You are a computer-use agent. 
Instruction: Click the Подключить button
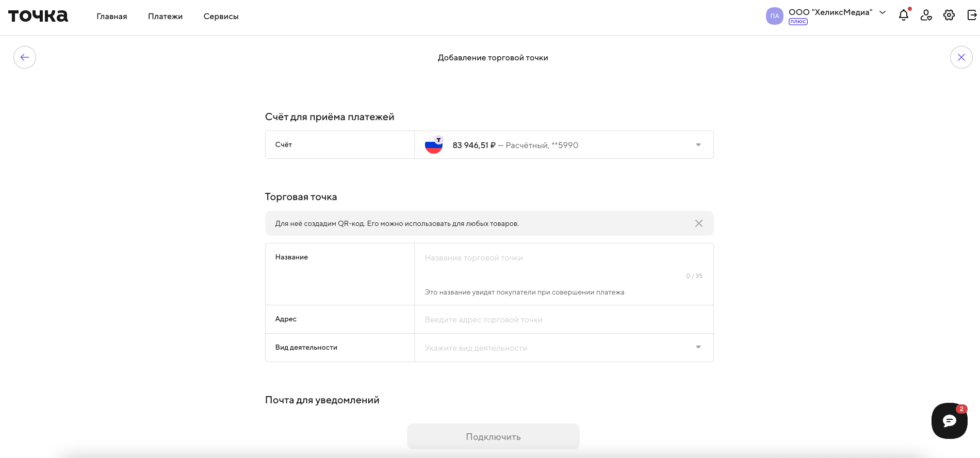click(493, 436)
